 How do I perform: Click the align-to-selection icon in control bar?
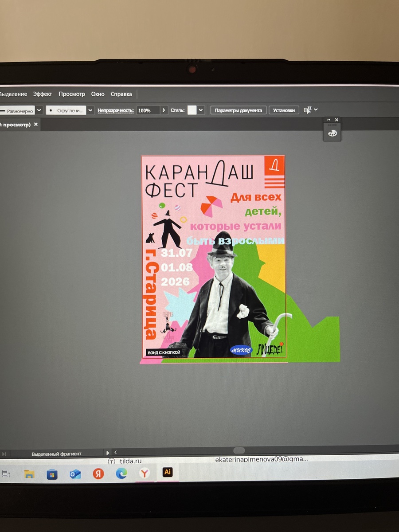pos(308,110)
